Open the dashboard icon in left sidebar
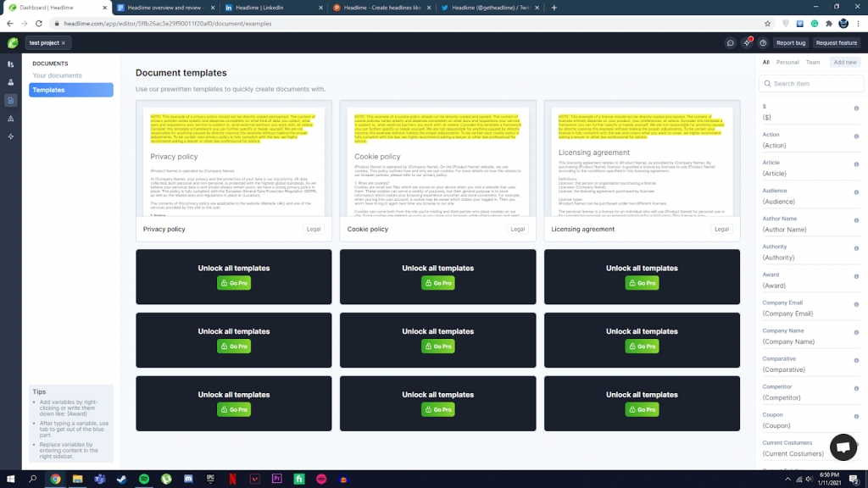868x488 pixels. point(10,64)
